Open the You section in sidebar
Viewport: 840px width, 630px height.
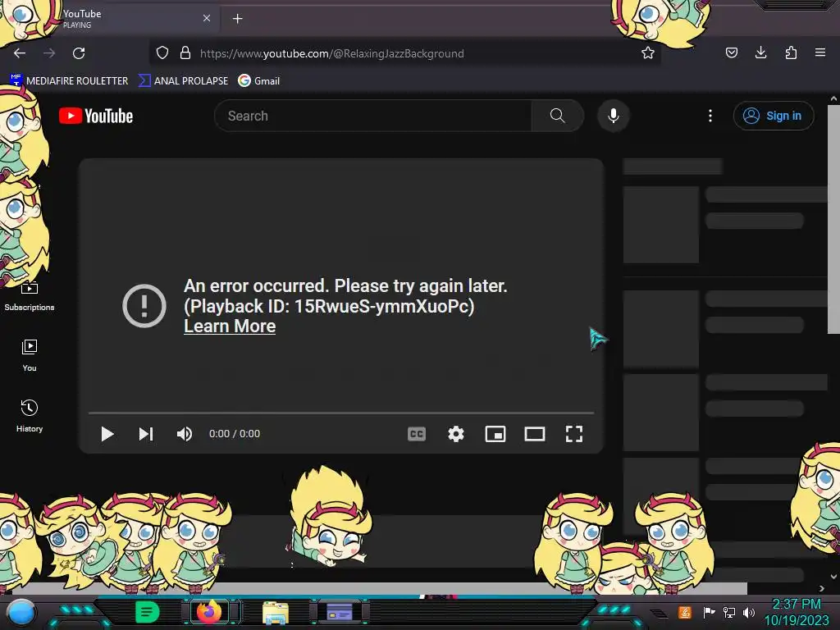(x=30, y=355)
